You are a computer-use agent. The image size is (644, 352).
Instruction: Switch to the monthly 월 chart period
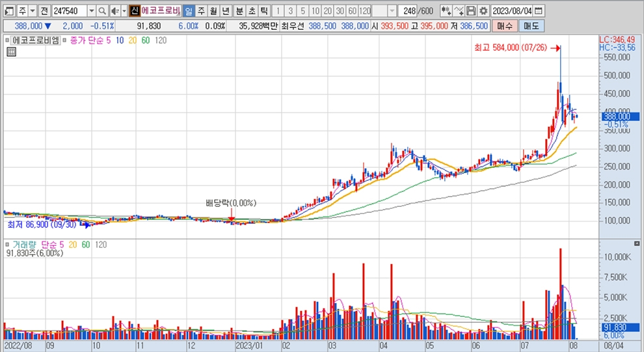pos(213,10)
